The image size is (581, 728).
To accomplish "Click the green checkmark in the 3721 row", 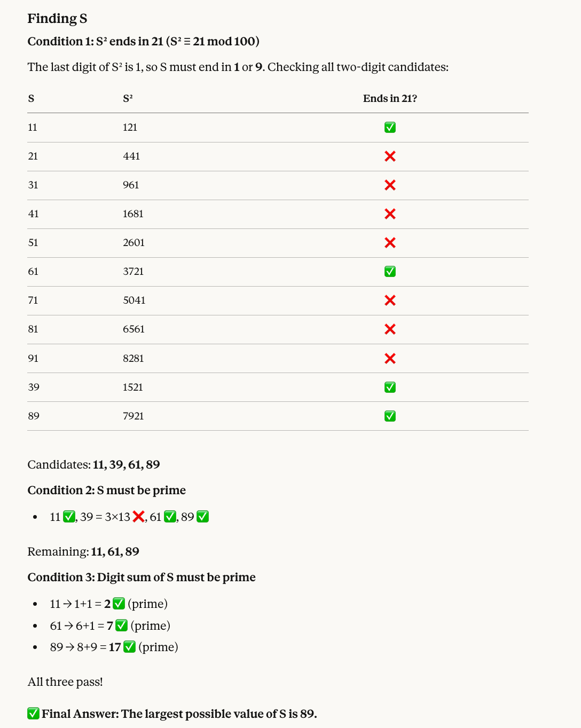I will pos(390,272).
